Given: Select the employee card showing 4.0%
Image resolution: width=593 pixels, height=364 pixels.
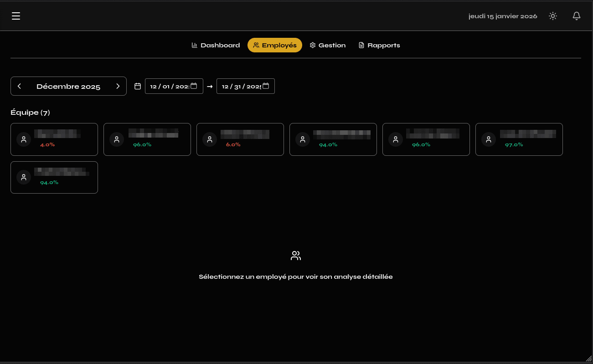Looking at the screenshot, I should pyautogui.click(x=54, y=139).
